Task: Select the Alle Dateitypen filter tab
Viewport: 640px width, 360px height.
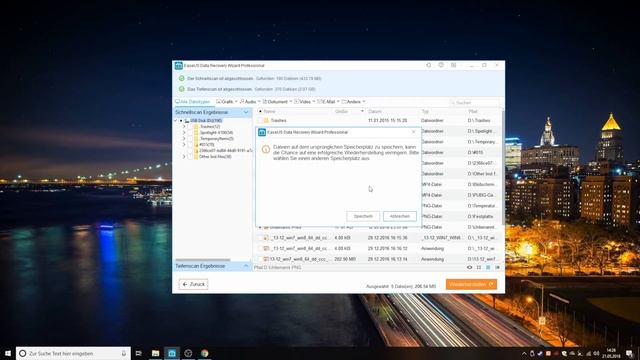Action: pyautogui.click(x=192, y=102)
